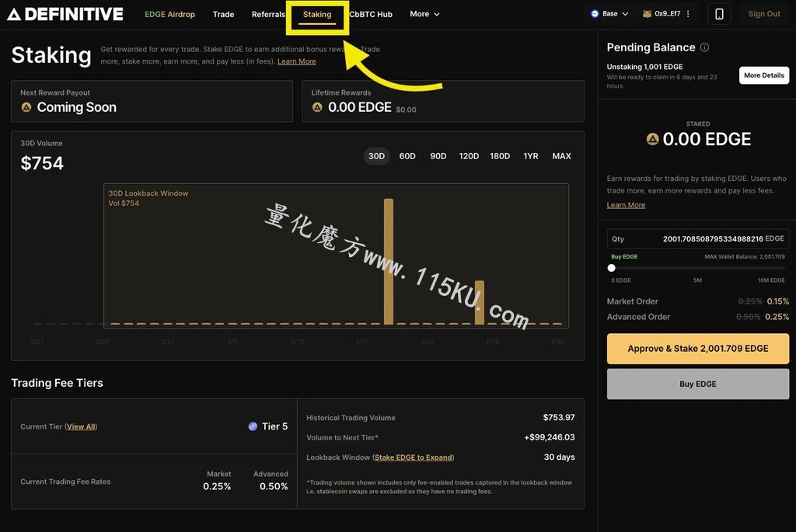The height and width of the screenshot is (532, 796).
Task: Click the EDGE coin icon in Lifetime Rewards
Action: [x=317, y=107]
